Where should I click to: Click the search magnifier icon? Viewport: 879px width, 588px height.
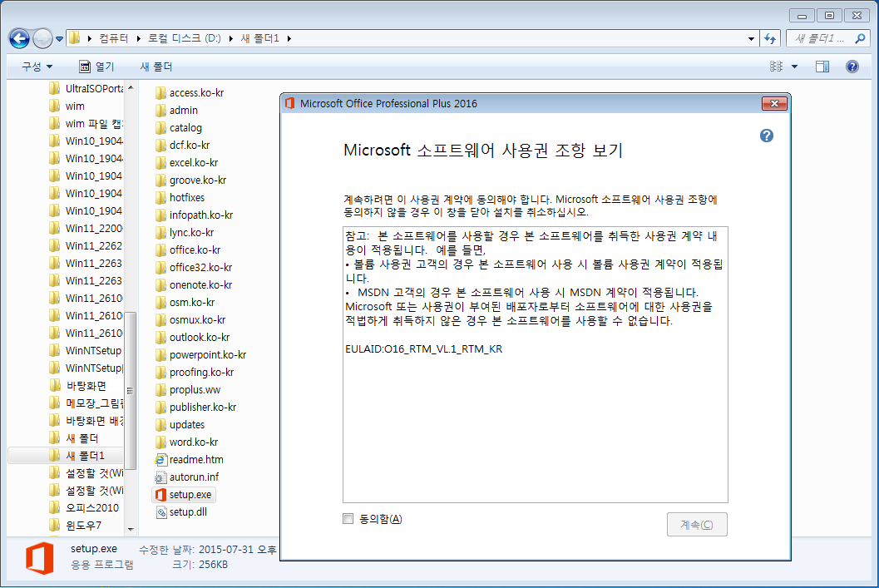tap(860, 39)
